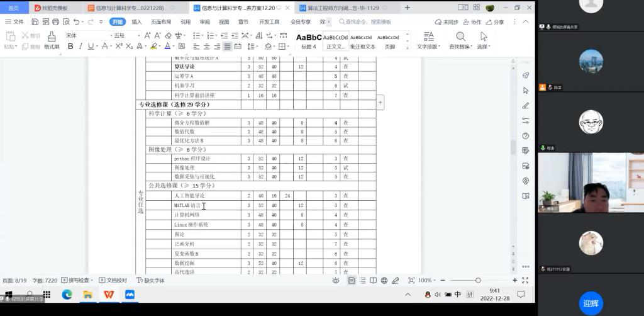Toggle spell check in status bar
Viewport: 644px width, 316px height.
[79, 280]
